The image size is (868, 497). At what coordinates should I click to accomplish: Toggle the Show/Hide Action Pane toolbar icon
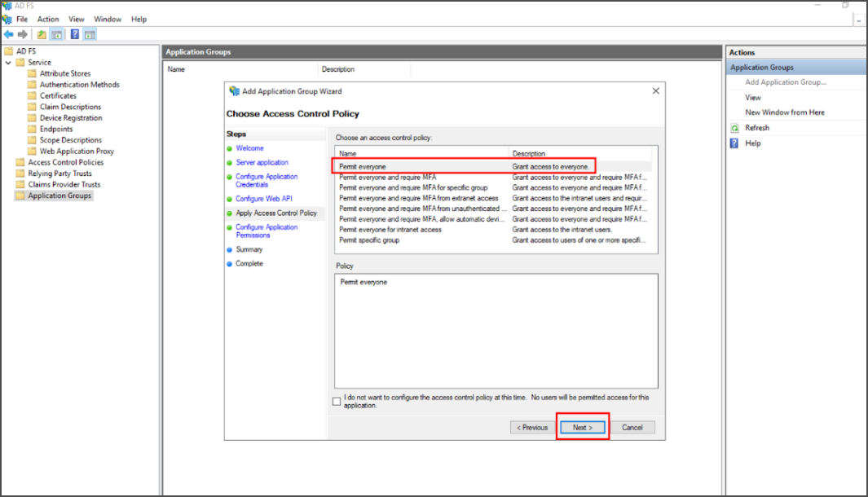(x=90, y=33)
